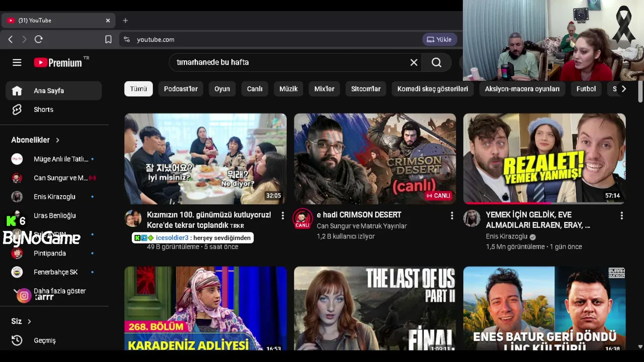
Task: Open Müge Anlı ile Tatlı subscription
Action: [x=54, y=159]
